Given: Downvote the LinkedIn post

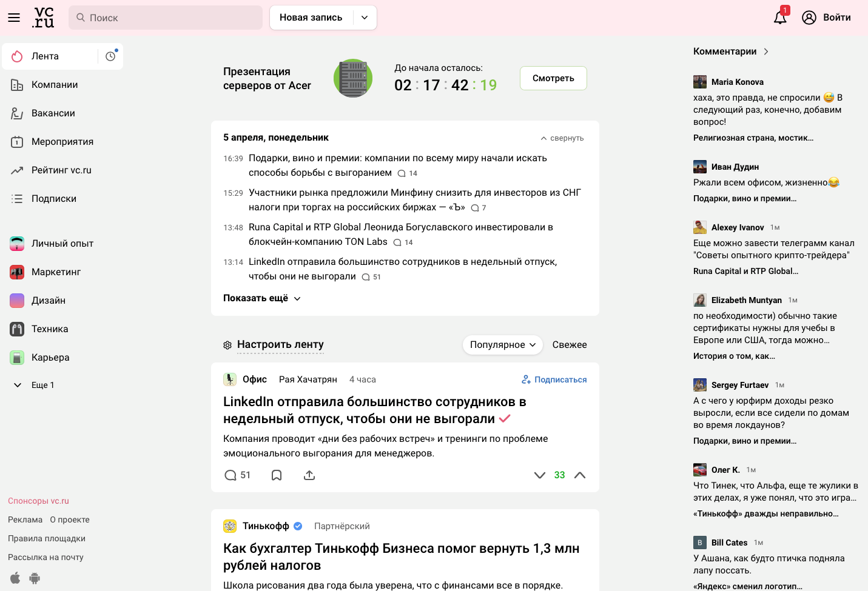Looking at the screenshot, I should [x=540, y=475].
